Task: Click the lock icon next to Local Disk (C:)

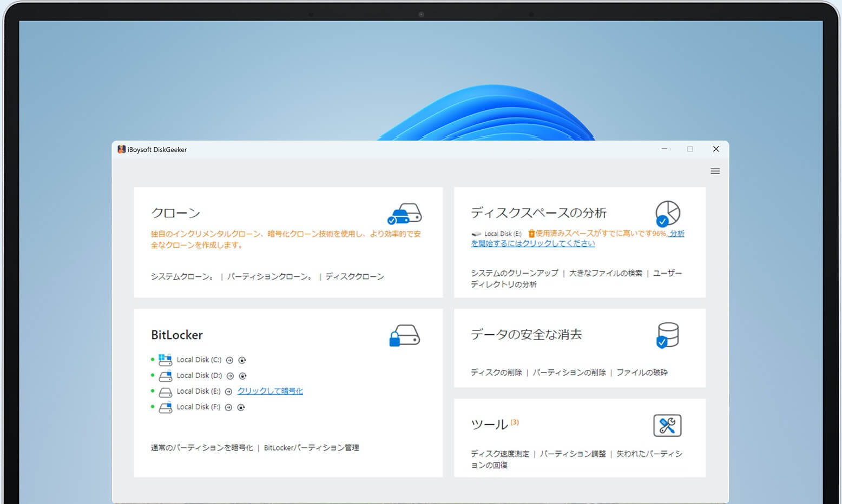Action: pyautogui.click(x=242, y=360)
